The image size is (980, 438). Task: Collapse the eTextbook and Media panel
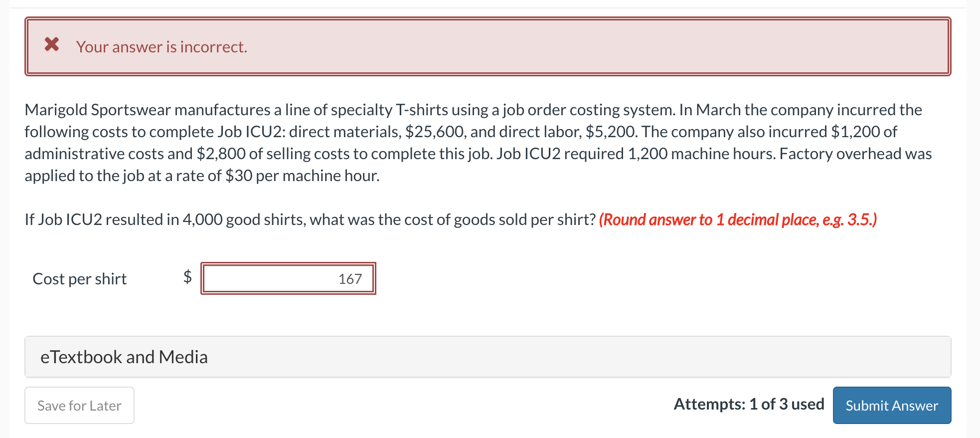tap(124, 357)
